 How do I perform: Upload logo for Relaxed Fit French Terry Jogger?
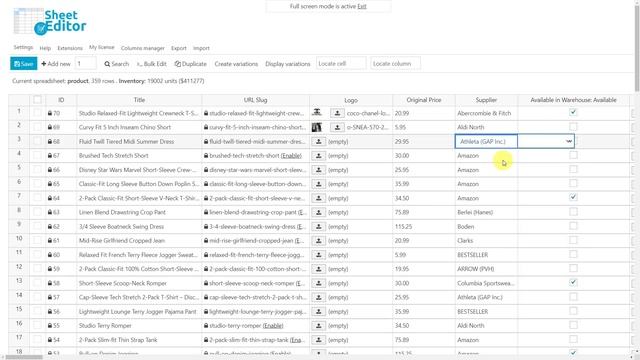pyautogui.click(x=318, y=255)
